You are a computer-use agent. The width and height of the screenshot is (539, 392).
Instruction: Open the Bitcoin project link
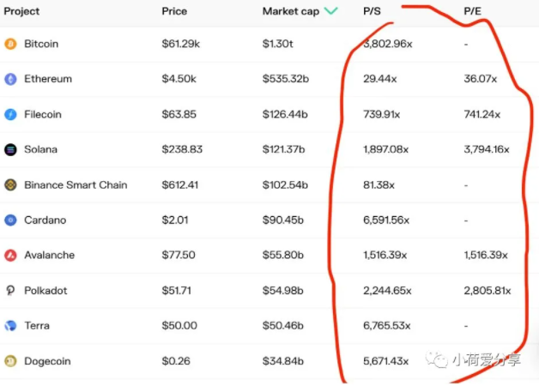[41, 44]
